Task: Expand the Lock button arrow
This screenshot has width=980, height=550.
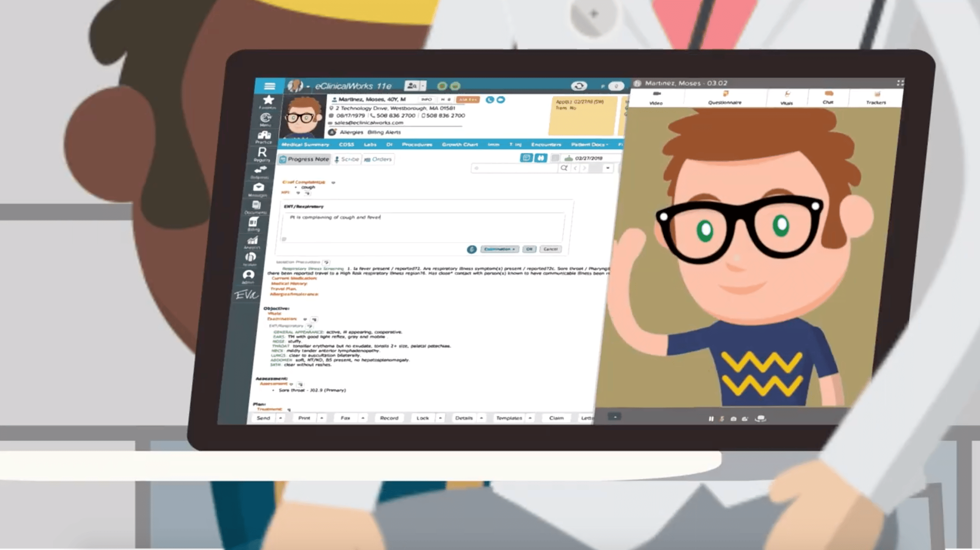Action: (x=440, y=418)
